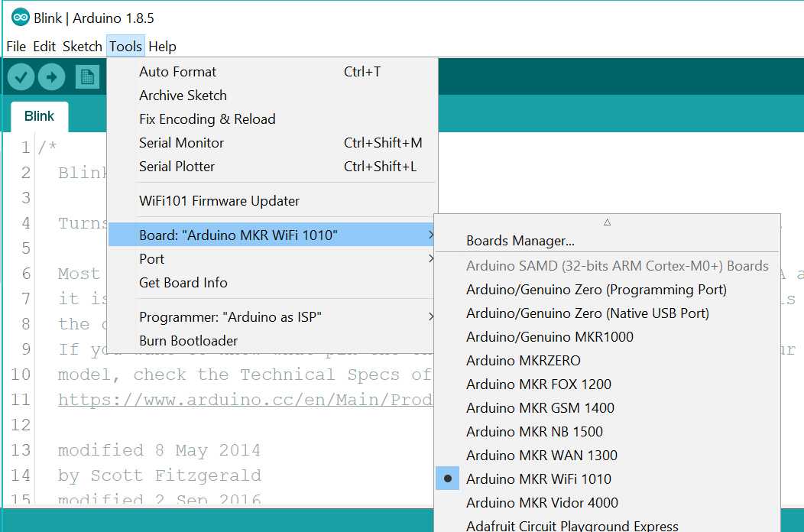Open the File menu

click(x=15, y=46)
